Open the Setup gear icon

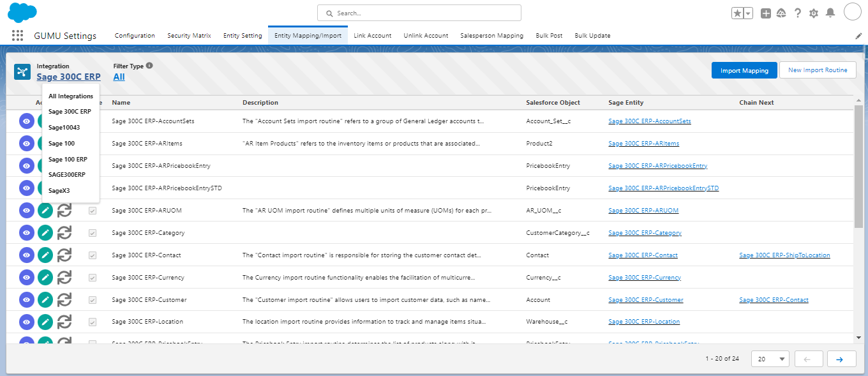coord(814,13)
